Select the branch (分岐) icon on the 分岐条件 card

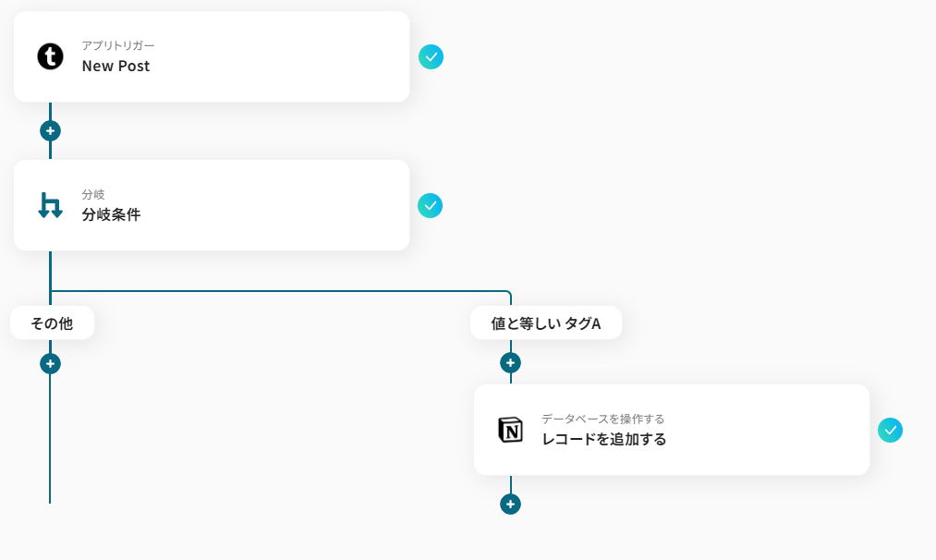(50, 205)
